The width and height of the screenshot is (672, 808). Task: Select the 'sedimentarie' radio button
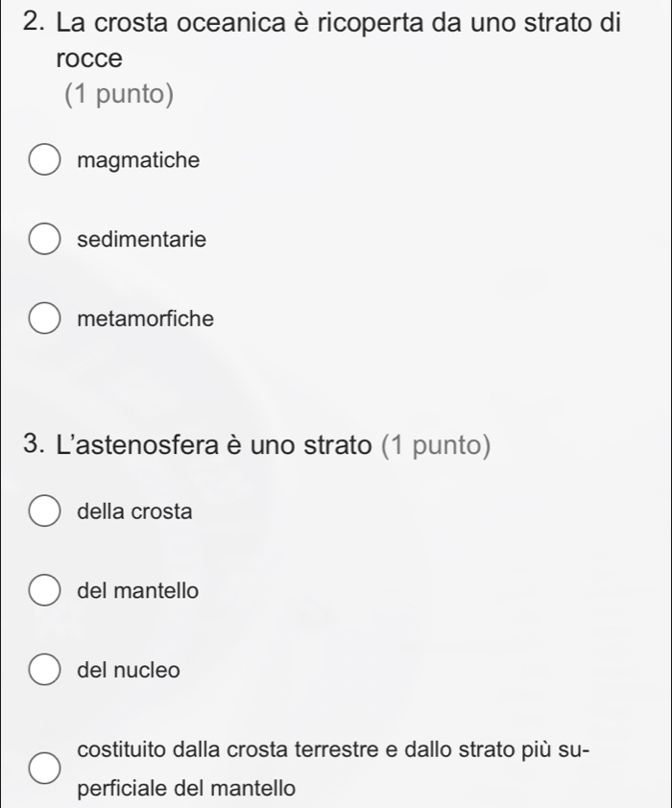44,239
